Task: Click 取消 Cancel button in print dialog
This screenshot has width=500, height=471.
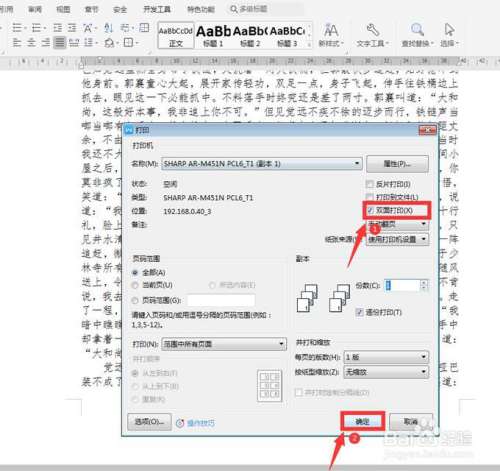Action: 411,422
